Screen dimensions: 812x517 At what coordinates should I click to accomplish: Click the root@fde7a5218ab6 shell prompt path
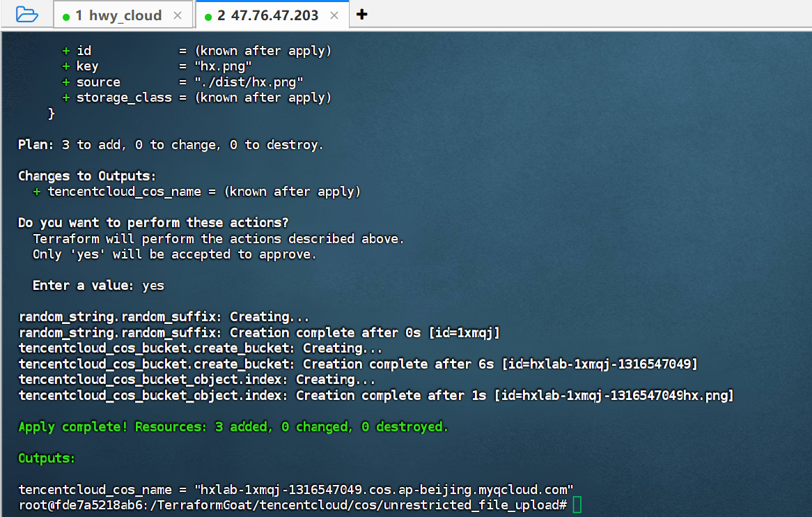292,504
